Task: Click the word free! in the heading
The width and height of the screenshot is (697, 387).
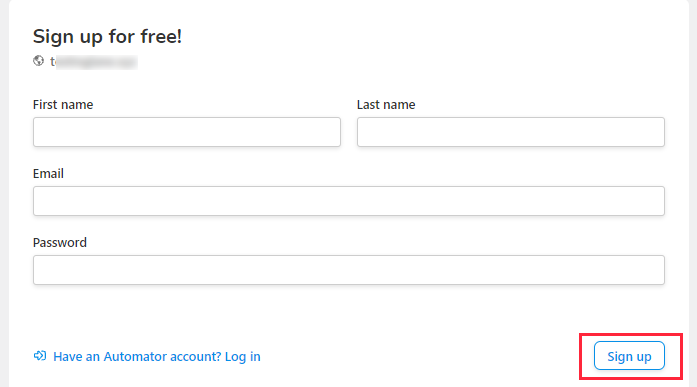Action: click(x=161, y=36)
